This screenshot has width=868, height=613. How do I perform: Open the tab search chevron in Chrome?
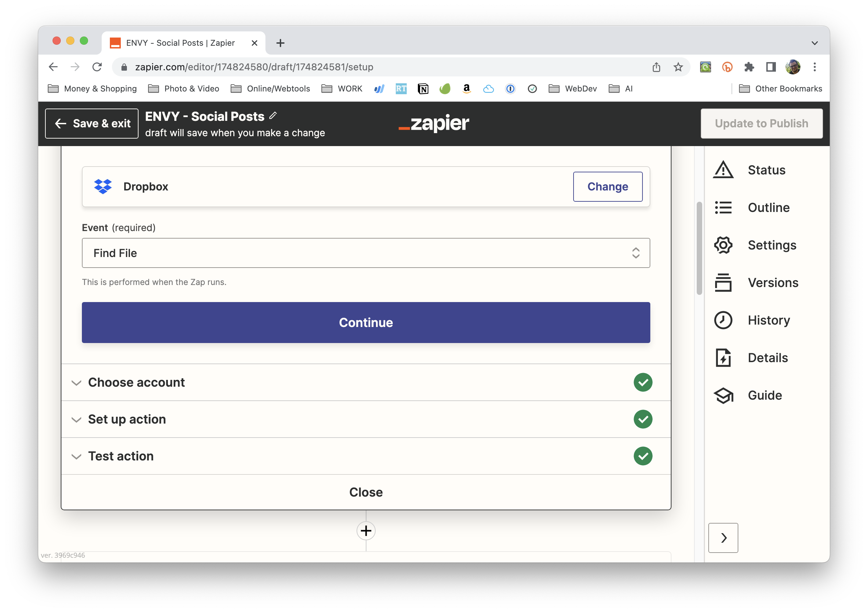815,43
